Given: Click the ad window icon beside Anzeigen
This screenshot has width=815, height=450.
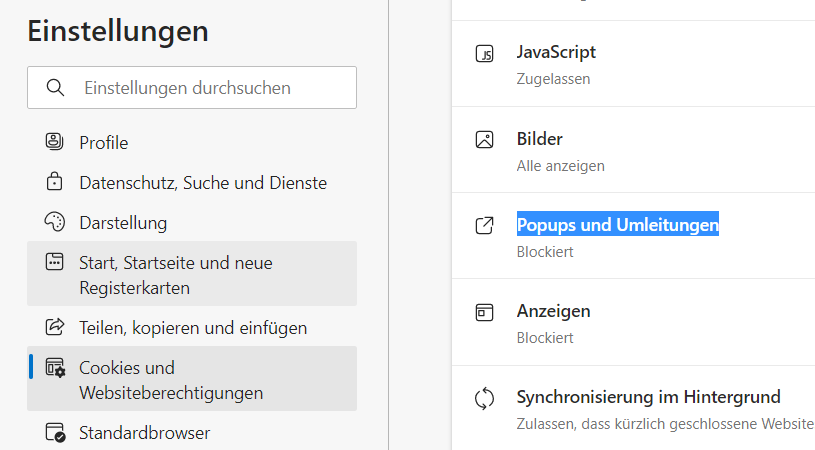Looking at the screenshot, I should [484, 312].
